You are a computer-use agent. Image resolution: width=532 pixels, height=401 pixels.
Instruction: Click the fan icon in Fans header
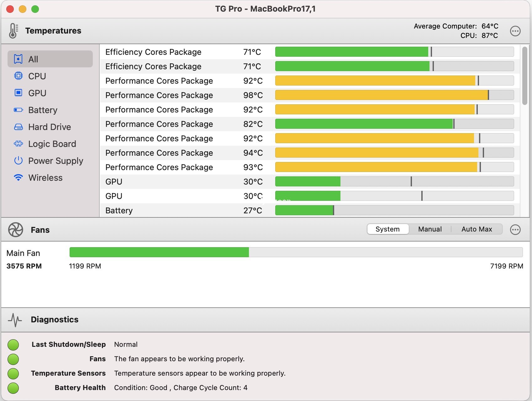tap(15, 230)
